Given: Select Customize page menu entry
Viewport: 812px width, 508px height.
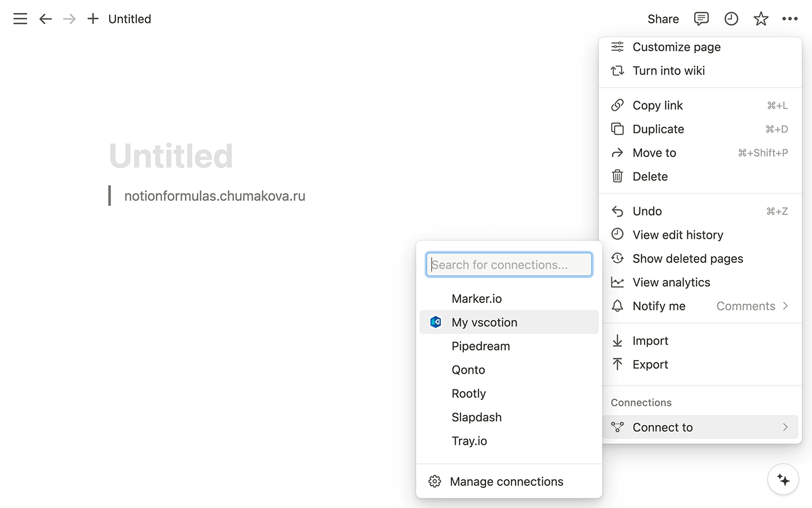Looking at the screenshot, I should 700,47.
